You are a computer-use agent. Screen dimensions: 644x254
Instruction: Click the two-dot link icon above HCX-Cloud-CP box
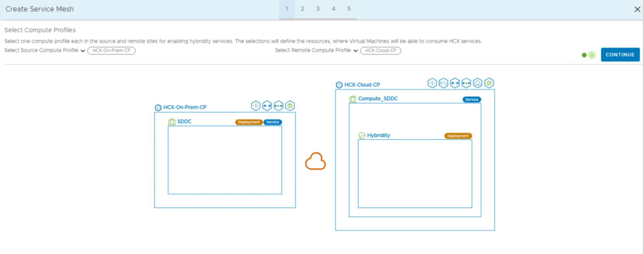click(455, 83)
